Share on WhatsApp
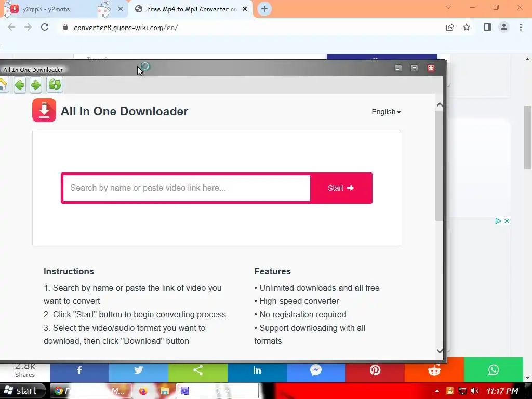The image size is (532, 399). point(494,370)
